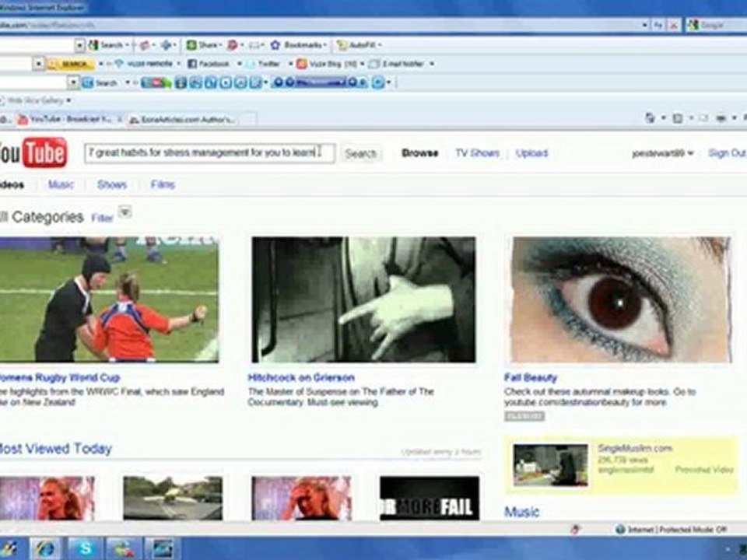Click the blue-icon Search button on third toolbar
The image size is (747, 560).
click(100, 83)
